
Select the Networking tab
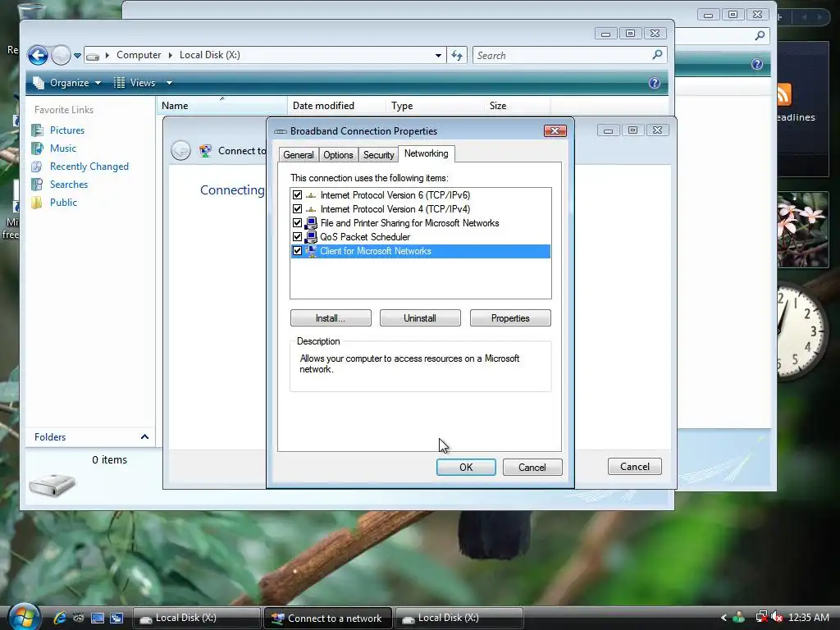pyautogui.click(x=427, y=153)
